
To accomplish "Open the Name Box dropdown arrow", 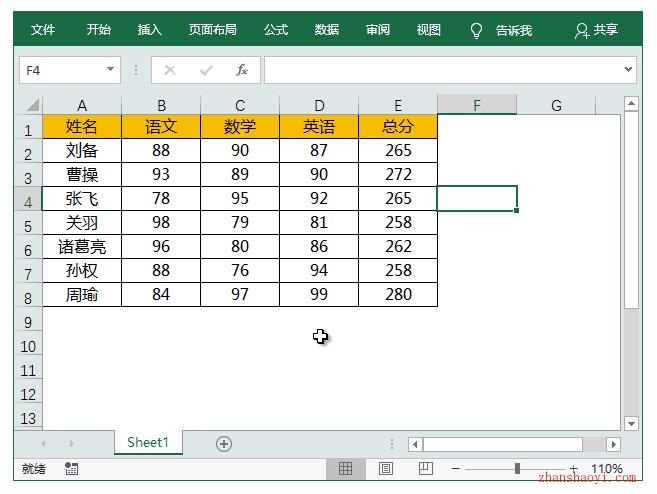I will (110, 69).
